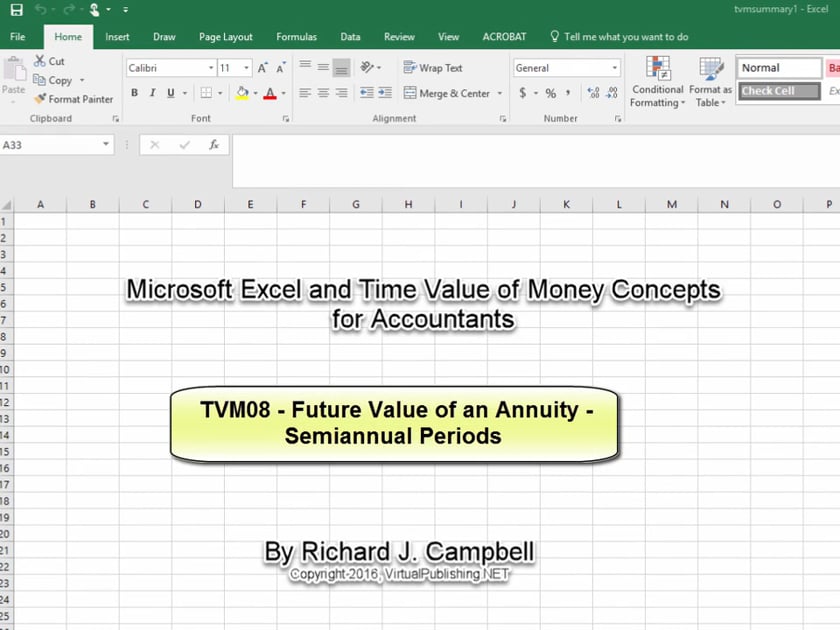
Task: Click Increase Decimal icon
Action: pos(593,93)
